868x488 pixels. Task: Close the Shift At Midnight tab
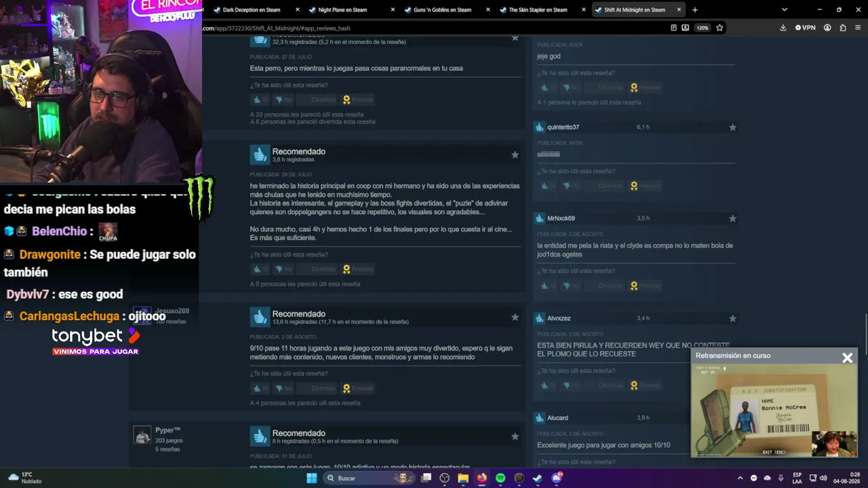pyautogui.click(x=679, y=9)
